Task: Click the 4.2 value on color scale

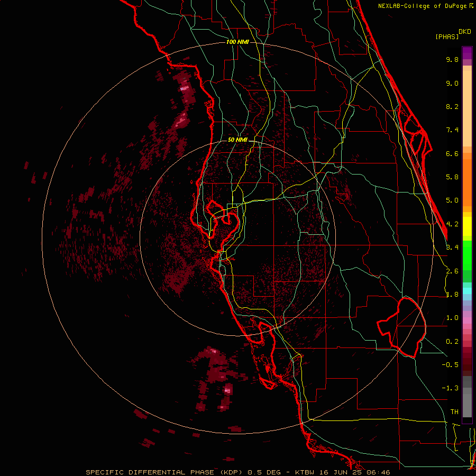Action: [x=452, y=224]
